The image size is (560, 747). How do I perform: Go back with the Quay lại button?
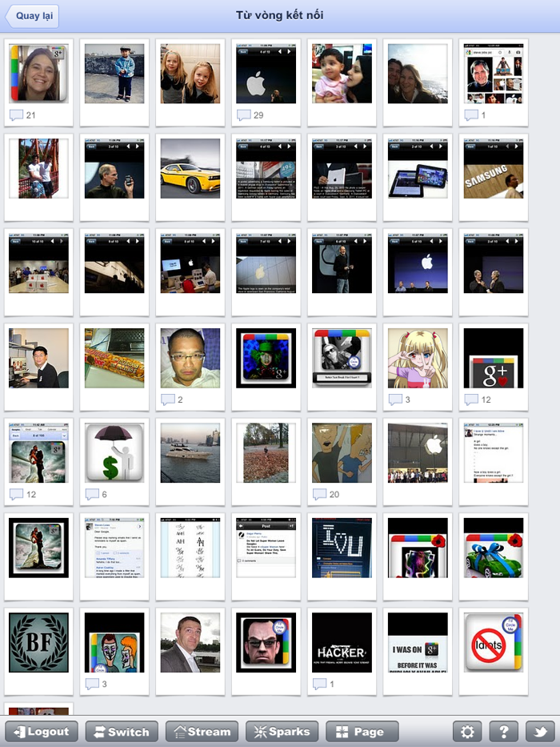click(32, 16)
